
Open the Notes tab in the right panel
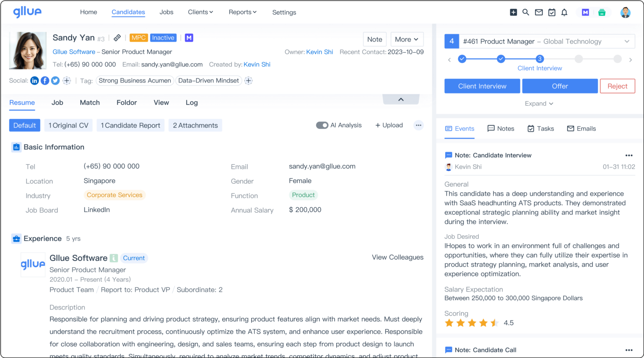click(x=501, y=129)
